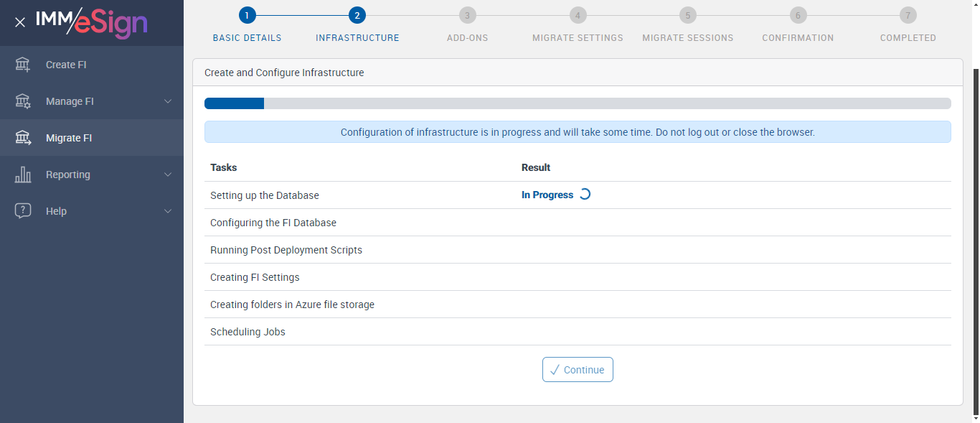Viewport: 980px width, 423px height.
Task: Click the Create FI bank icon
Action: pos(23,65)
